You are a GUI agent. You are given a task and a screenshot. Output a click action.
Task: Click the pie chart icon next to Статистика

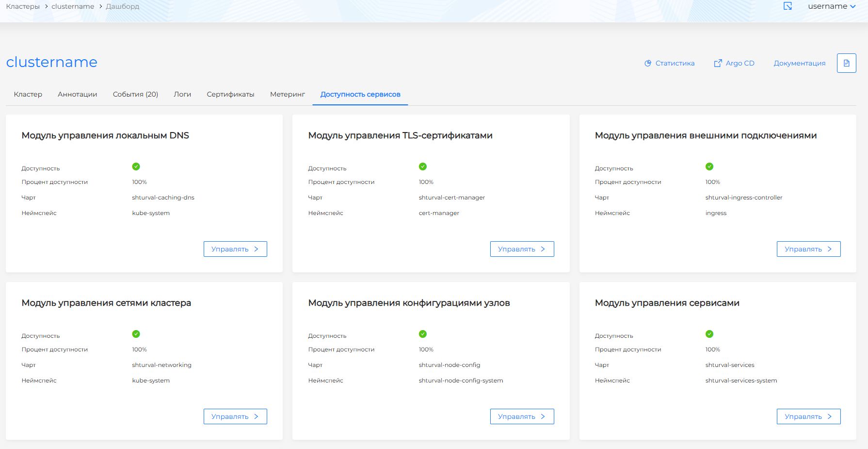pyautogui.click(x=648, y=63)
